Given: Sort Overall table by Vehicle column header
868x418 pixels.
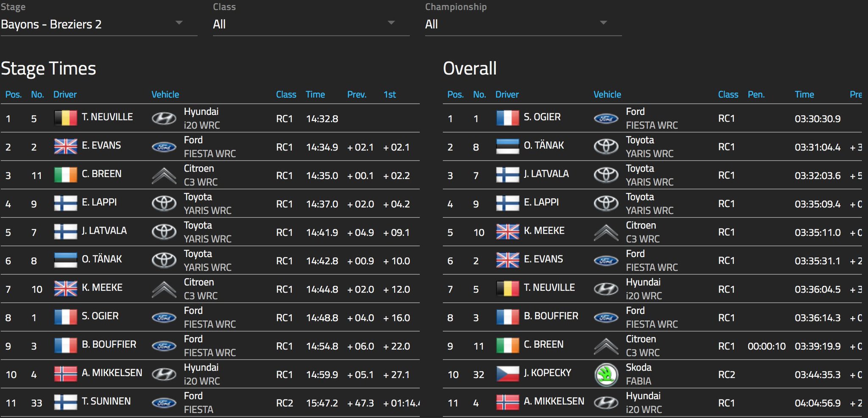Looking at the screenshot, I should pos(607,94).
